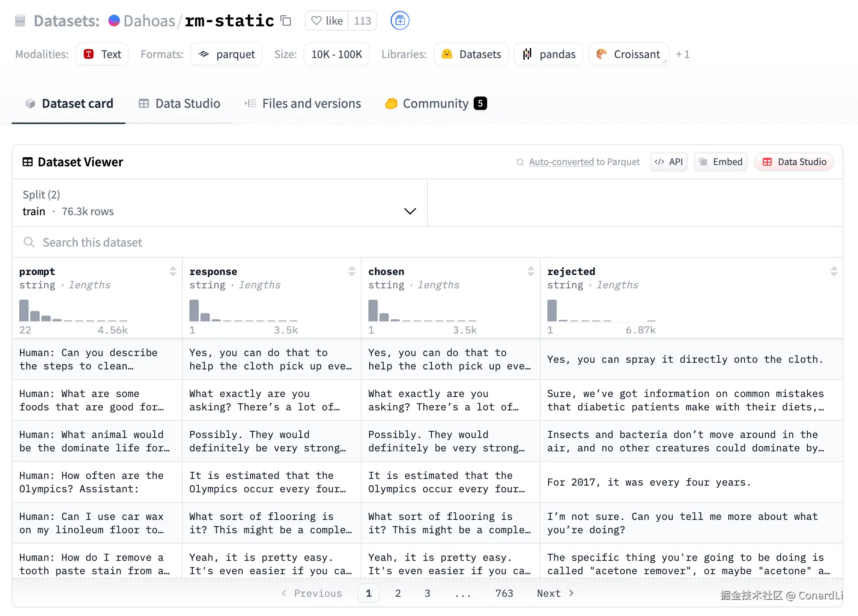Sort the prompt column
Viewport: 858px width, 616px height.
click(173, 271)
